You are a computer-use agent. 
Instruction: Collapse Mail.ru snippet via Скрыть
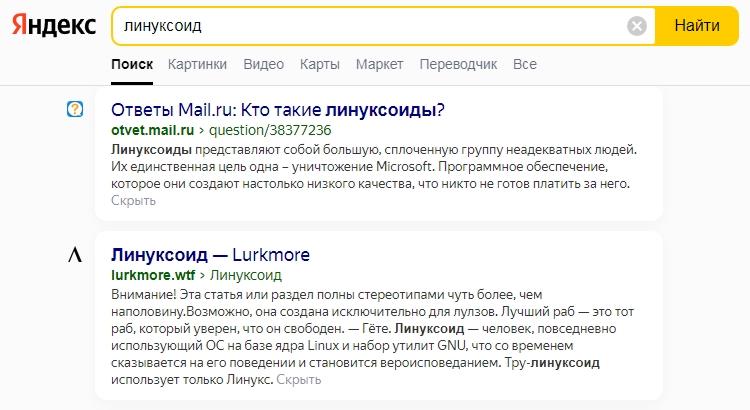click(133, 201)
